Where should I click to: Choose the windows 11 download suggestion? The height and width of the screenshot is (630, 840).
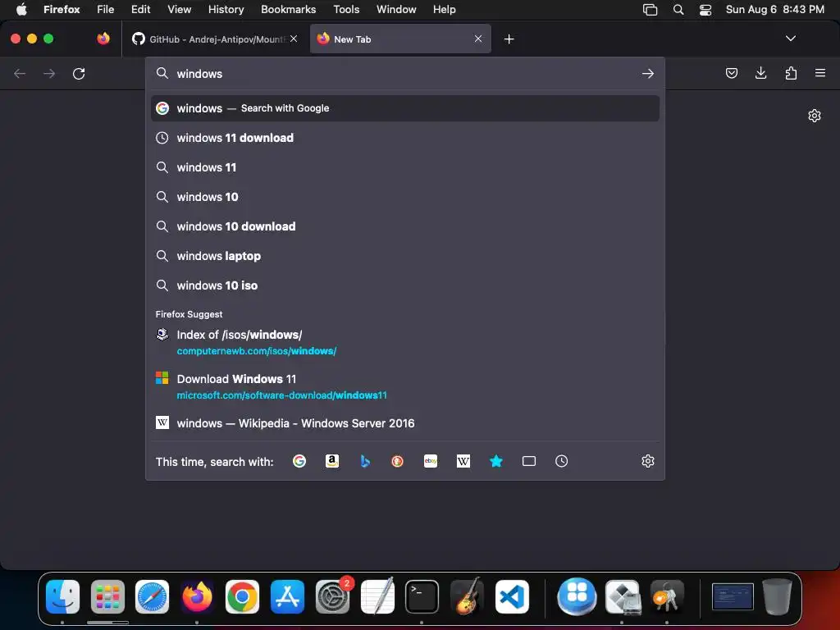click(x=405, y=138)
